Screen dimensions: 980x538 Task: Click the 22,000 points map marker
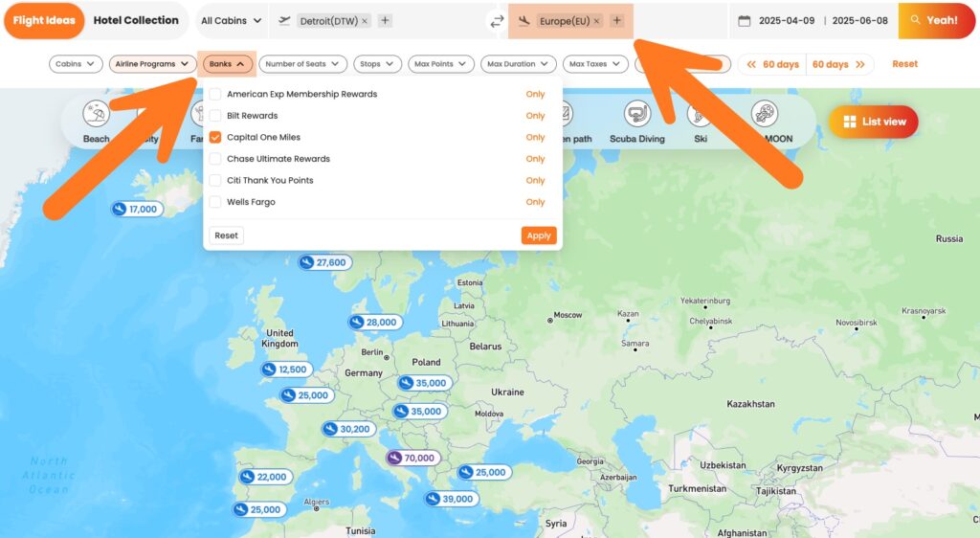pos(266,478)
